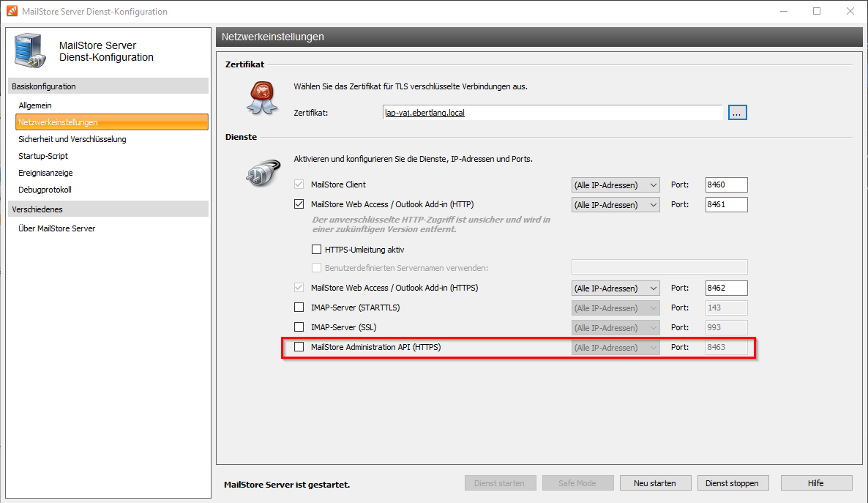The image size is (868, 503).
Task: Enable IMAP-Server (STARTTLS) checkbox
Action: (x=299, y=307)
